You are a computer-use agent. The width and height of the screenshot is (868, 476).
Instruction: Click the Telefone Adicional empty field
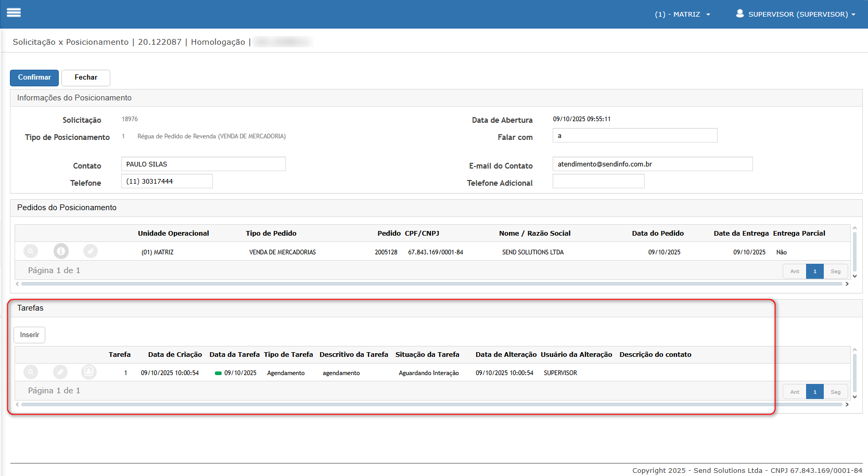tap(598, 182)
